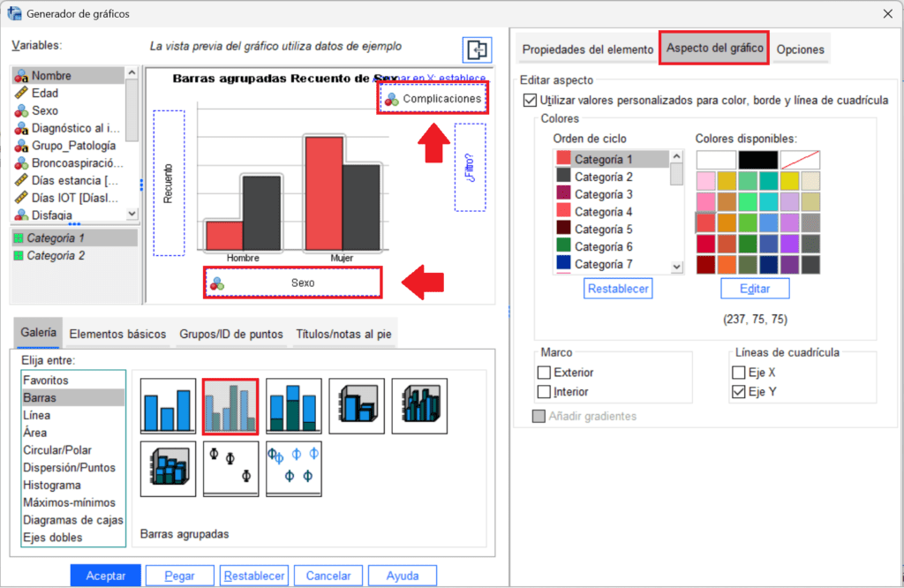Click the toggle side panel icon
Screen dimensions: 904x588
(476, 49)
